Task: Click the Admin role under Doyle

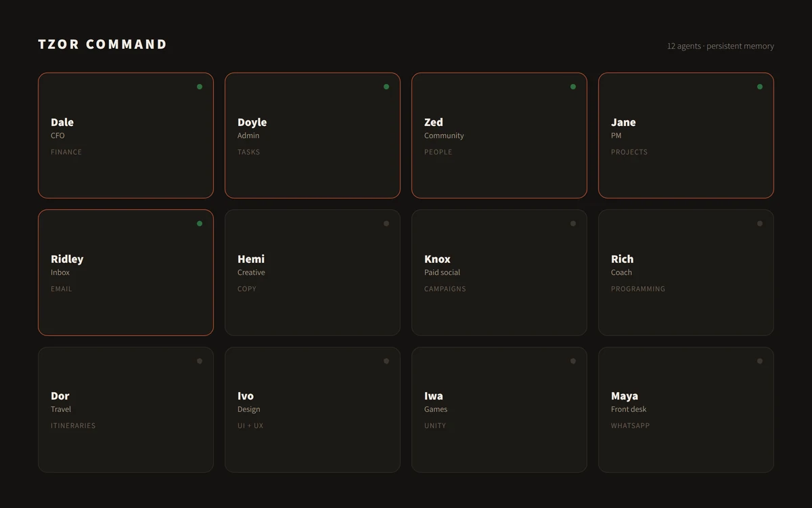Action: coord(248,136)
